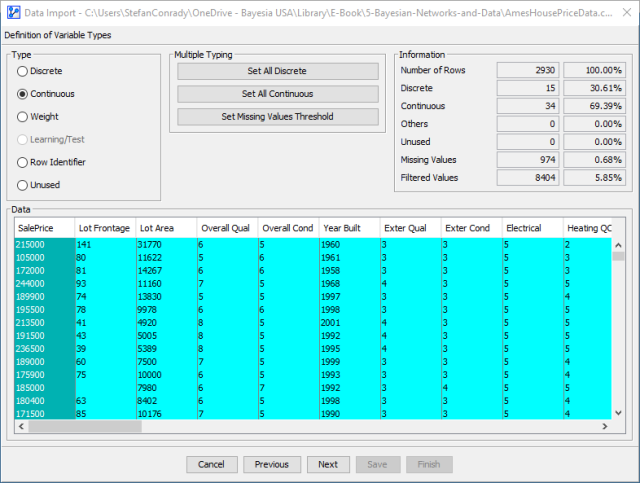The width and height of the screenshot is (640, 483).
Task: Click Set Missing Values Threshold button
Action: pos(278,117)
